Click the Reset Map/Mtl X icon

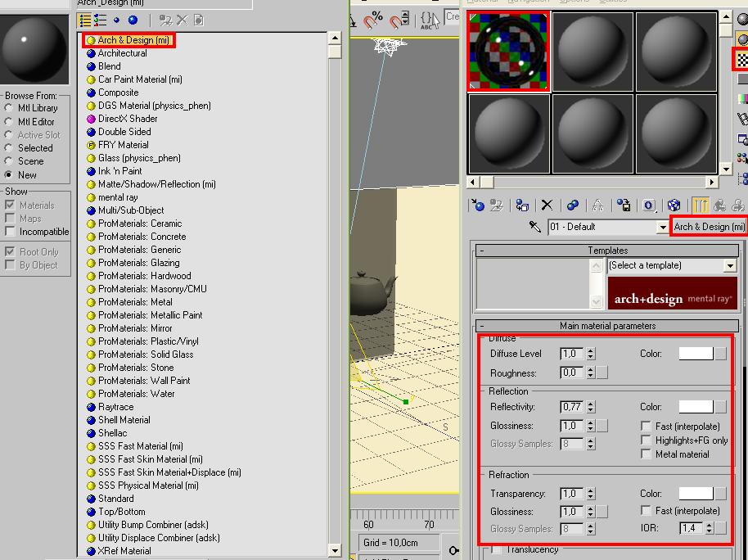[547, 205]
